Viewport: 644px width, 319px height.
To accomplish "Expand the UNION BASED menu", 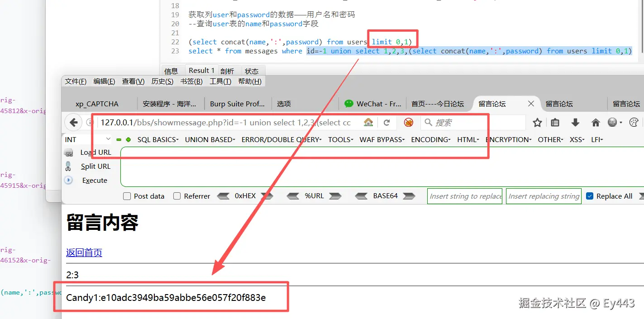I will point(210,139).
